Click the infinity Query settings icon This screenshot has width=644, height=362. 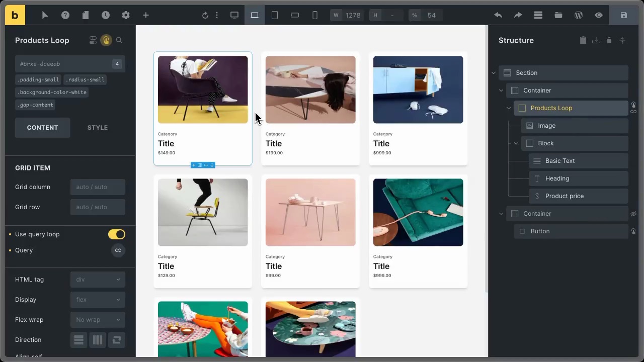click(118, 250)
